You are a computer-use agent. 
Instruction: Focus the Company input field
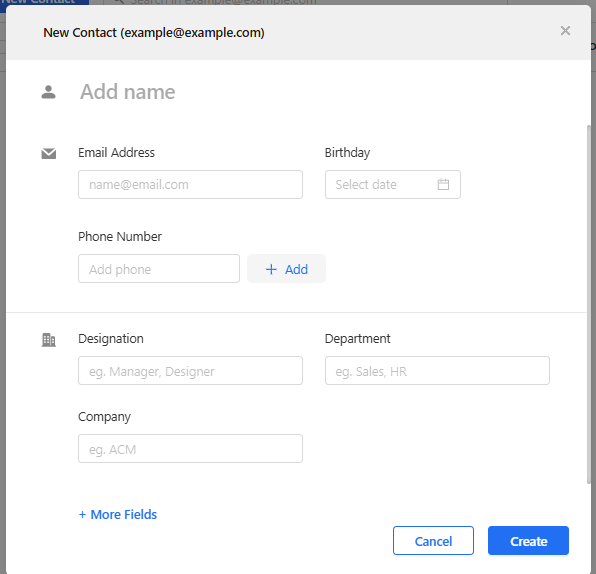[190, 449]
